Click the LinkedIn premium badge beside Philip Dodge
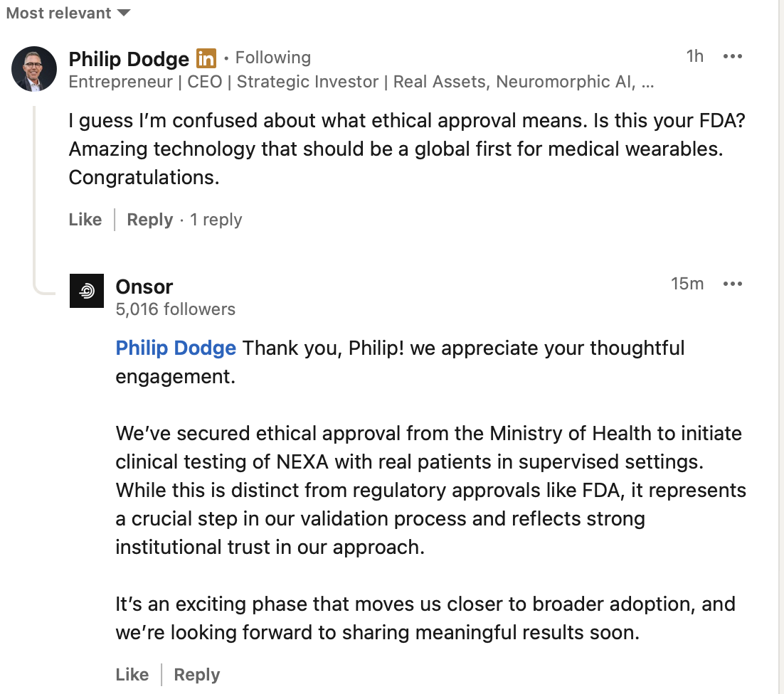This screenshot has height=694, width=784. click(x=206, y=58)
